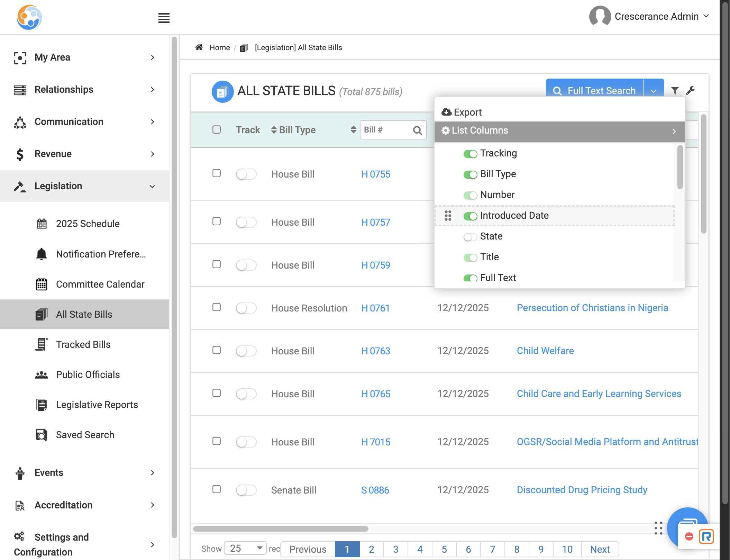Click the hamburger menu icon
Viewport: 730px width, 560px height.
[164, 18]
